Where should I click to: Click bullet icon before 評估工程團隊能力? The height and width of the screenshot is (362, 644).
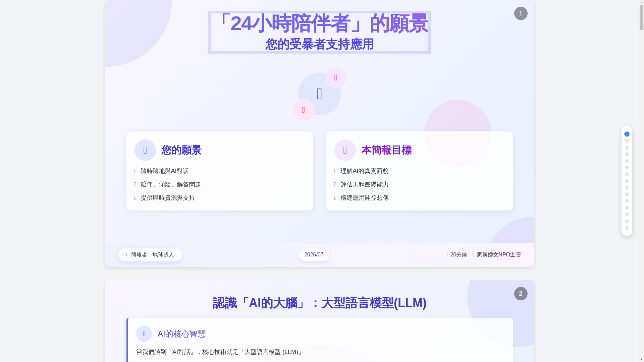coord(335,184)
